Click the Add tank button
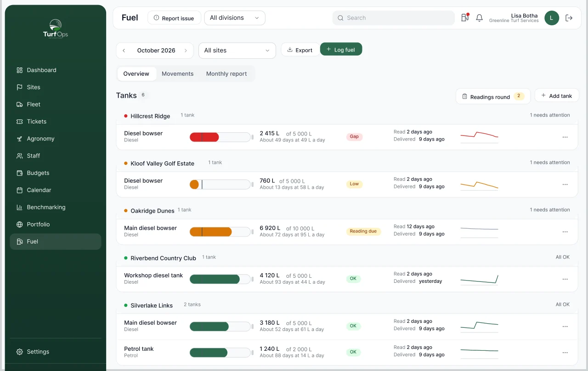The height and width of the screenshot is (371, 588). pos(557,96)
